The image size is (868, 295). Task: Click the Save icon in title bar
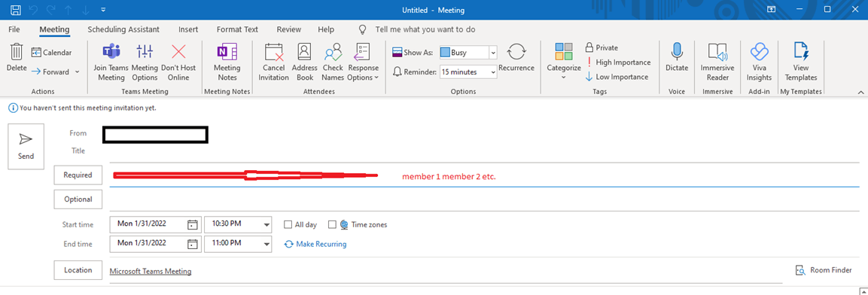(x=16, y=10)
